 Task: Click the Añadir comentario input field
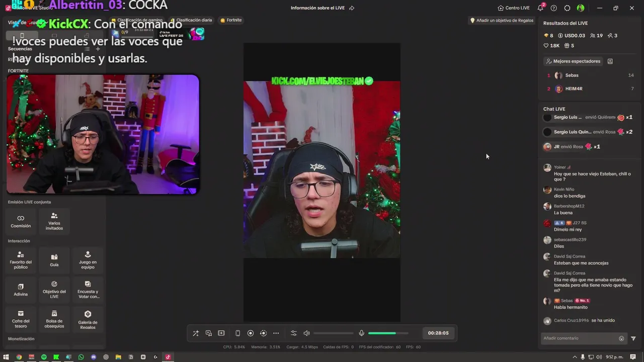click(x=580, y=338)
